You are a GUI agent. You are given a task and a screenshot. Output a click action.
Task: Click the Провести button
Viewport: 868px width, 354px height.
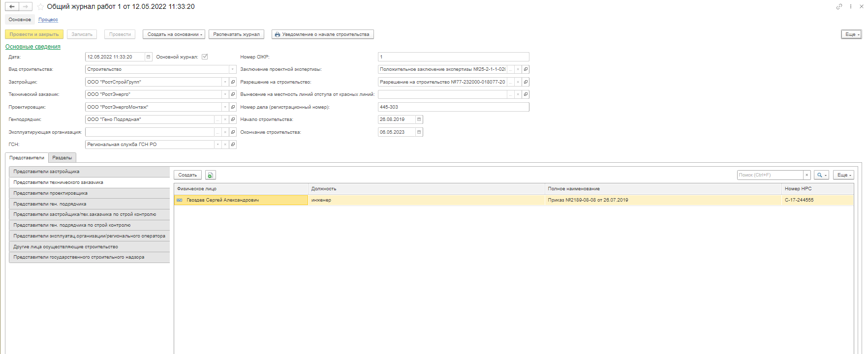tap(120, 34)
